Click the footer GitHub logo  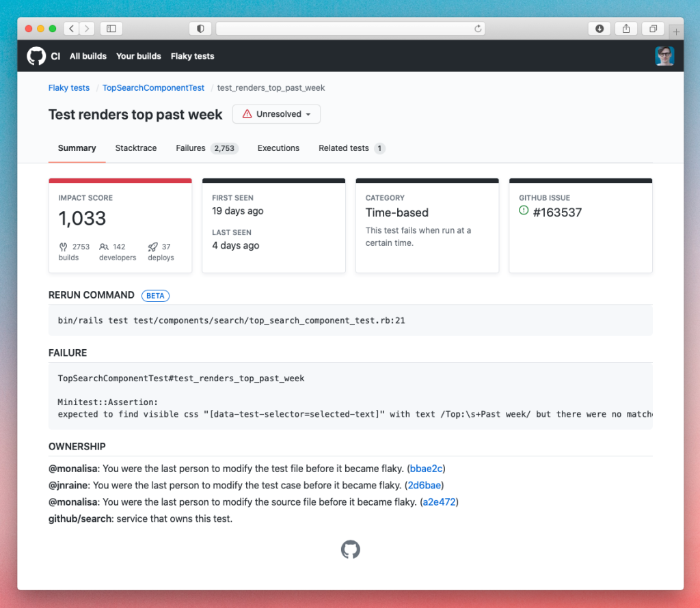pyautogui.click(x=350, y=550)
